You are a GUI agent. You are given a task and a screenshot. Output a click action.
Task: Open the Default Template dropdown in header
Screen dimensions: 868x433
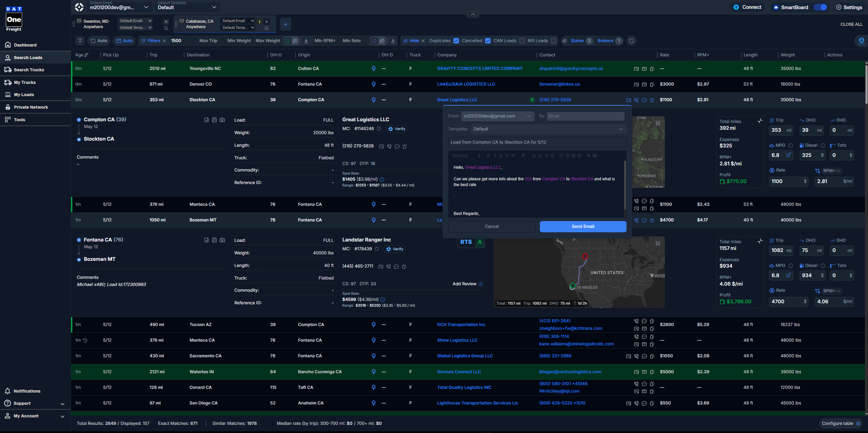click(x=187, y=7)
